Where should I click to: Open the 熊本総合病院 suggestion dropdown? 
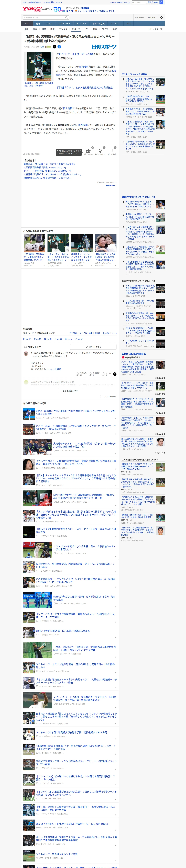point(153,2)
